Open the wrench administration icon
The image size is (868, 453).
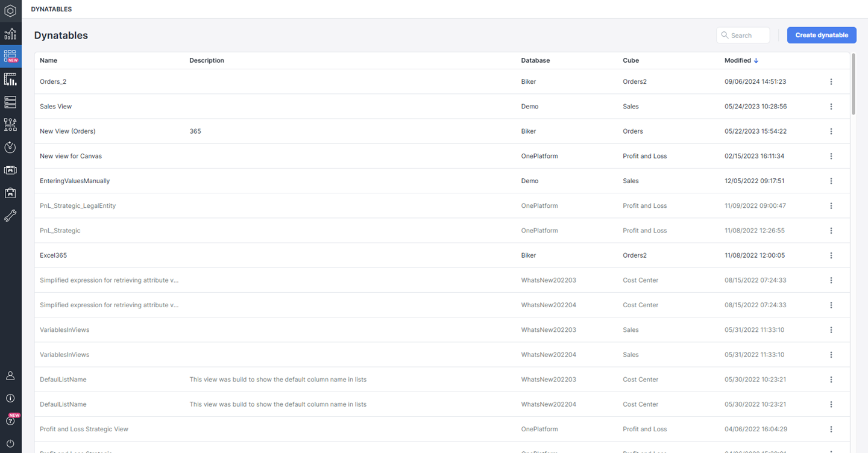10,216
